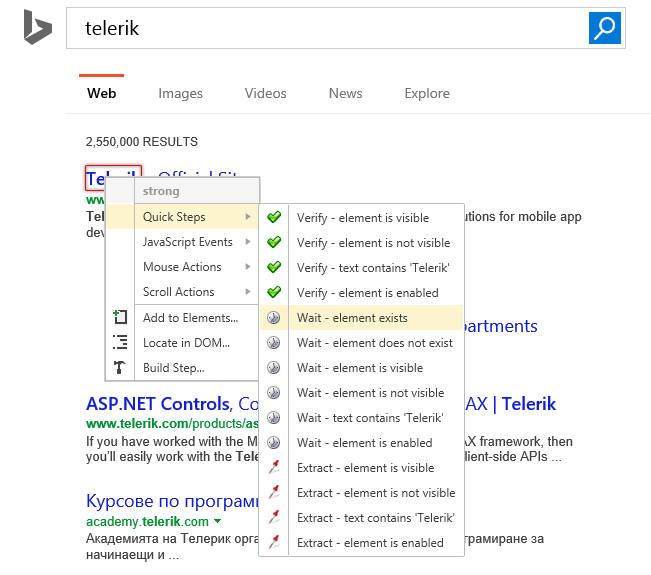Switch to the Videos search tab
The image size is (651, 575).
pos(265,93)
